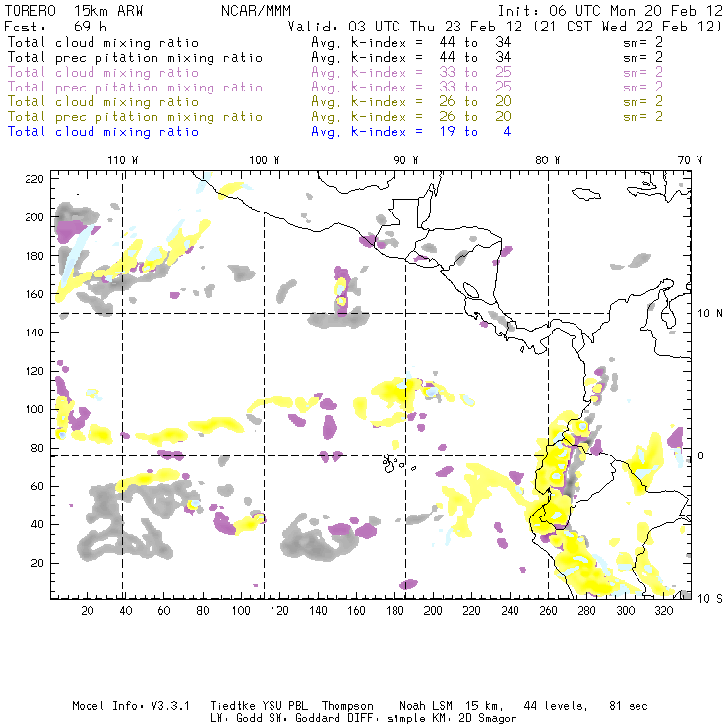728x728 pixels.
Task: Click the '120' tick on the vertical axis
Action: tap(34, 371)
